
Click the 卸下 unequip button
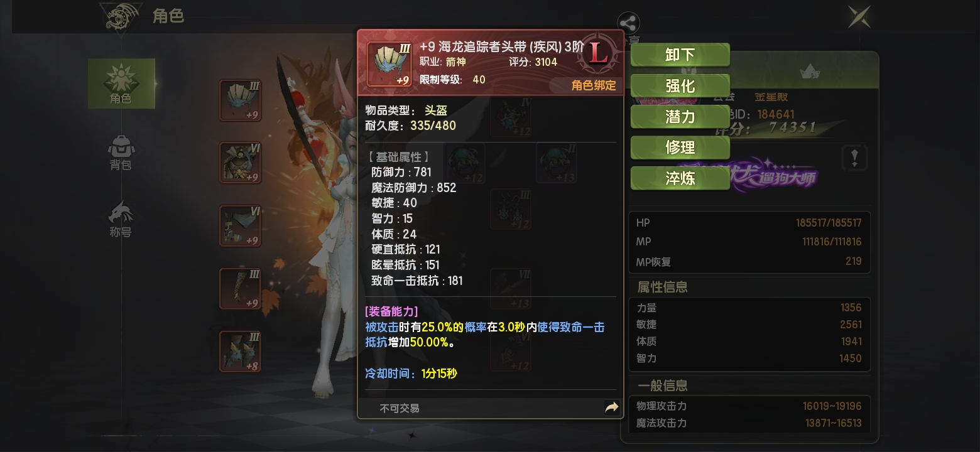[680, 55]
